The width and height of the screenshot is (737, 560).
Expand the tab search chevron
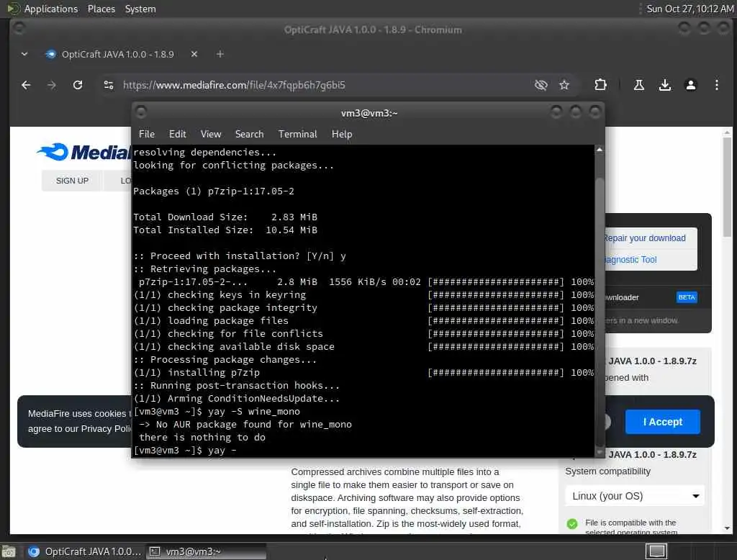[x=24, y=54]
